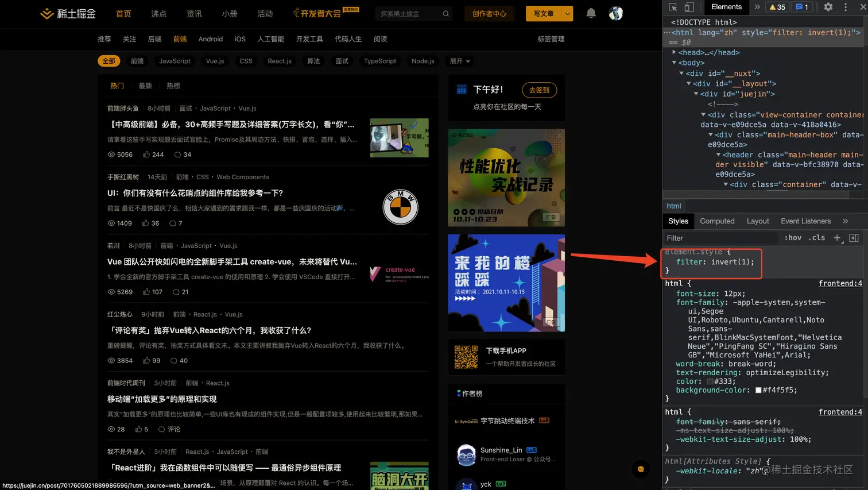Expand the head node in DOM tree

(x=674, y=52)
